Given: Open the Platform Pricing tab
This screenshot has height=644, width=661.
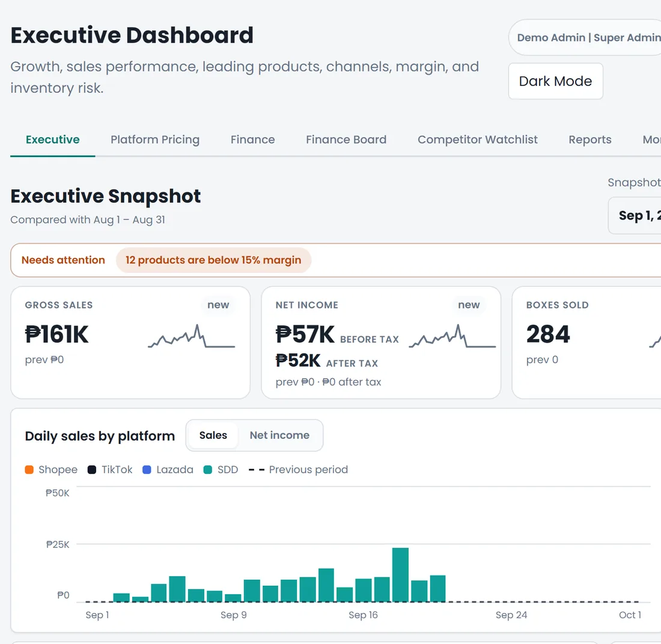Looking at the screenshot, I should click(155, 140).
